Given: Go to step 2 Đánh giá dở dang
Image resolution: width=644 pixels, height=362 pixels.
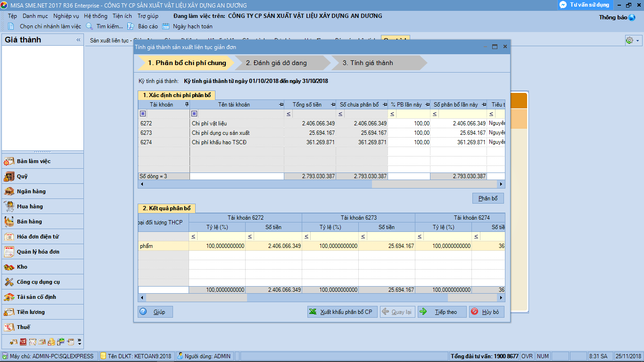Looking at the screenshot, I should 282,63.
